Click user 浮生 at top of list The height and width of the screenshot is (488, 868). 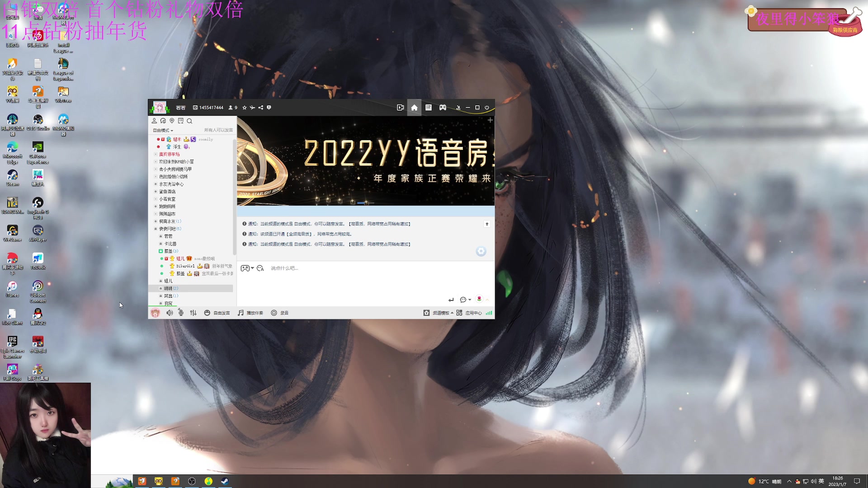(x=177, y=146)
